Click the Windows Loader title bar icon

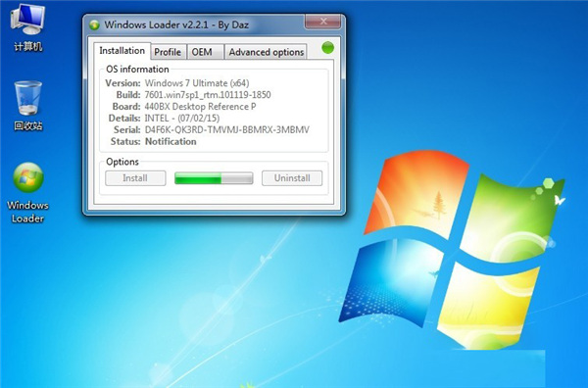94,25
